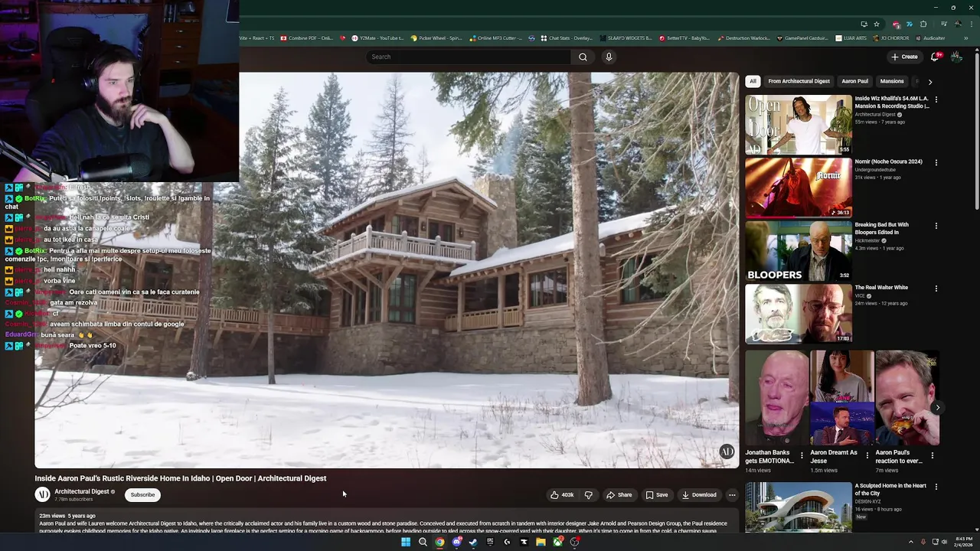Save the video to a playlist
Viewport: 980px width, 551px height.
pos(657,495)
